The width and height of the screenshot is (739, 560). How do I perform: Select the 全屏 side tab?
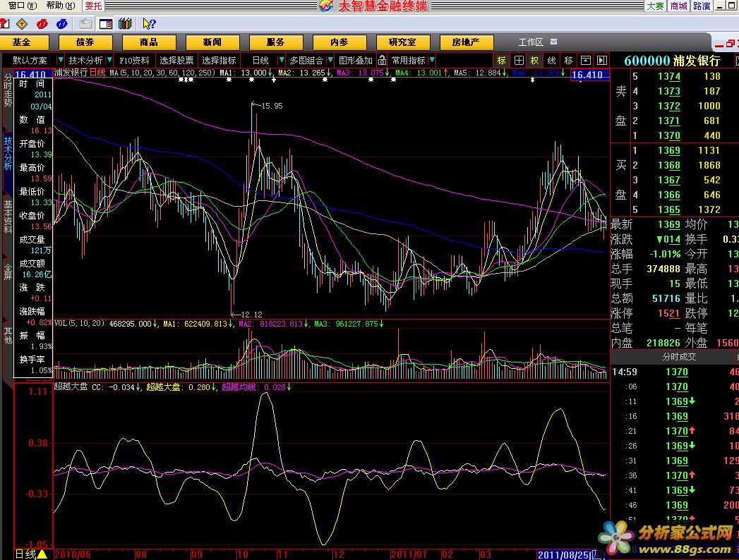coord(8,272)
